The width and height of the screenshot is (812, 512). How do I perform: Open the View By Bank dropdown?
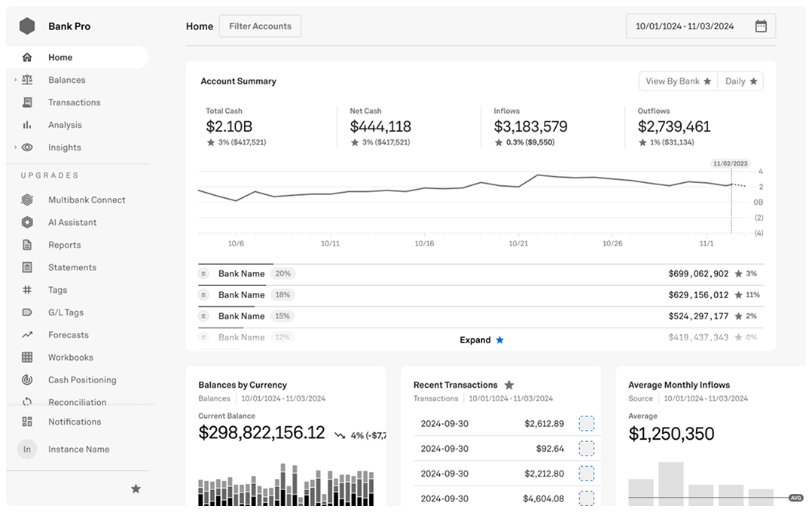tap(677, 81)
